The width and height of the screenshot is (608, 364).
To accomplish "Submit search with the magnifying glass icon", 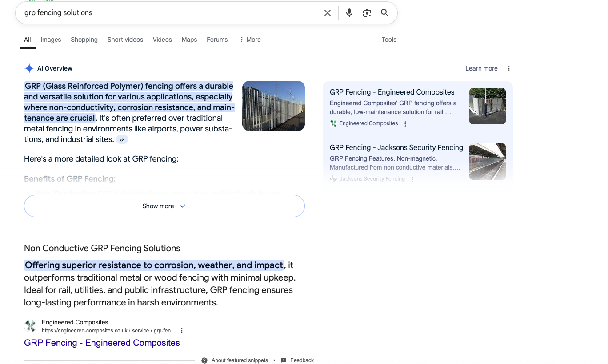I will tap(385, 13).
